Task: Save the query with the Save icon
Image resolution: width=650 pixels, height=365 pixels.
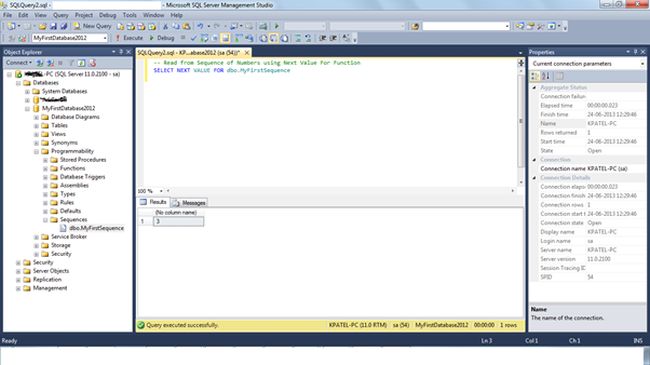Action: [53, 26]
